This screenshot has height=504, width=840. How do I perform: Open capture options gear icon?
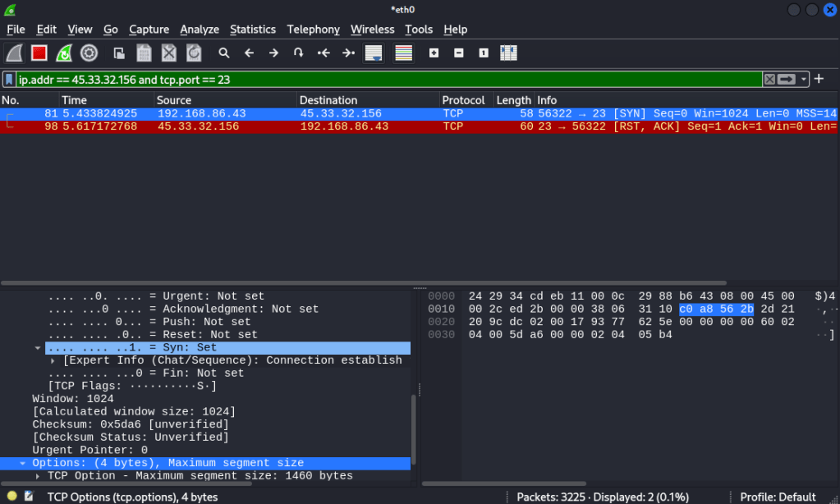click(89, 53)
